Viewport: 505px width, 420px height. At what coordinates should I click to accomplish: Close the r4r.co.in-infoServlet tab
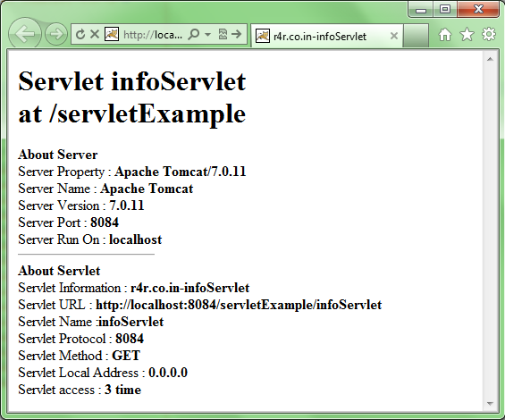[x=393, y=36]
